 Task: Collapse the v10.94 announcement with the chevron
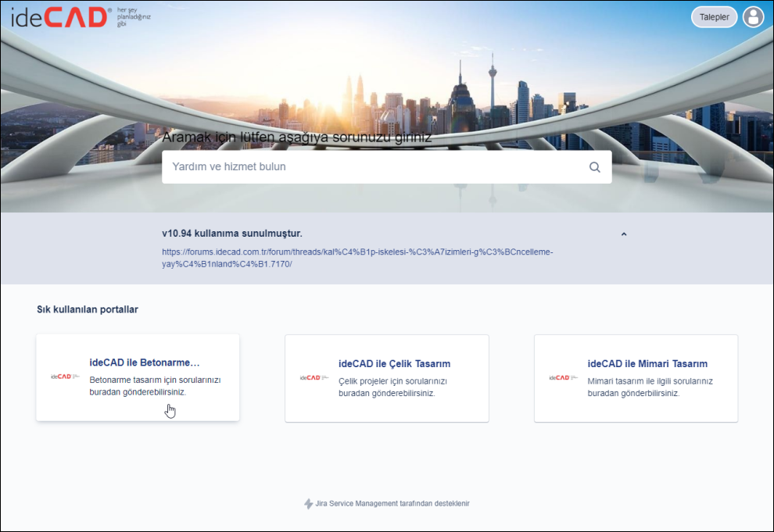coord(623,234)
